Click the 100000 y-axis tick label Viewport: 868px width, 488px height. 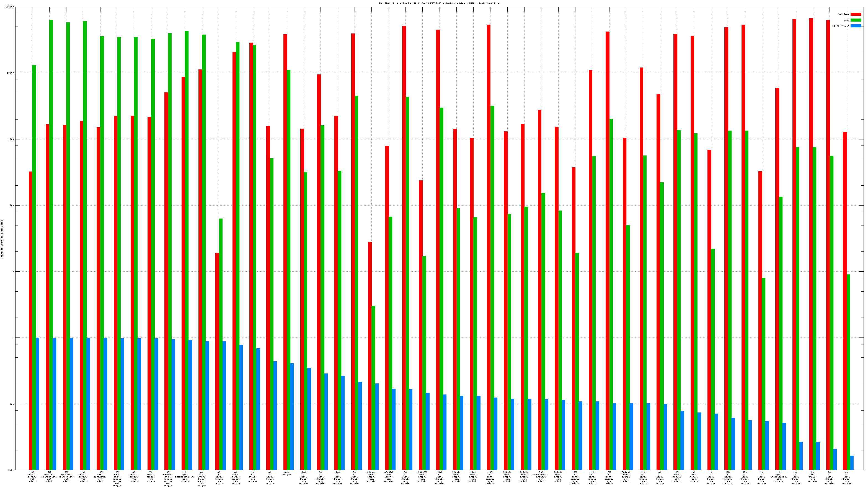[10, 7]
